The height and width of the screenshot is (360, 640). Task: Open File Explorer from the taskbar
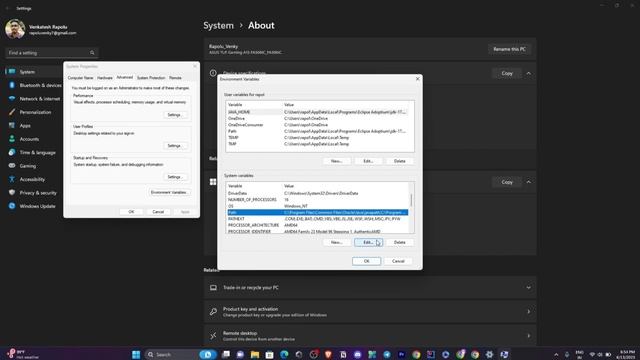pyautogui.click(x=255, y=354)
